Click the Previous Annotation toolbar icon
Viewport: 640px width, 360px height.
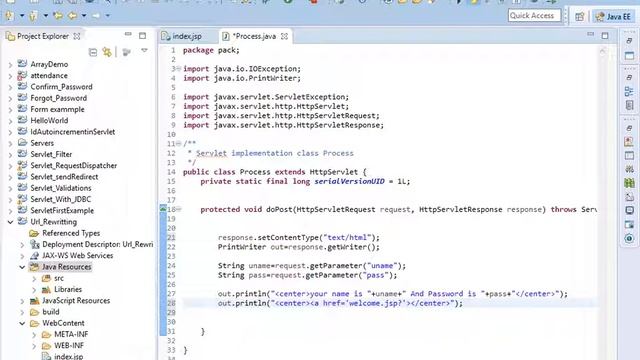coord(33,16)
